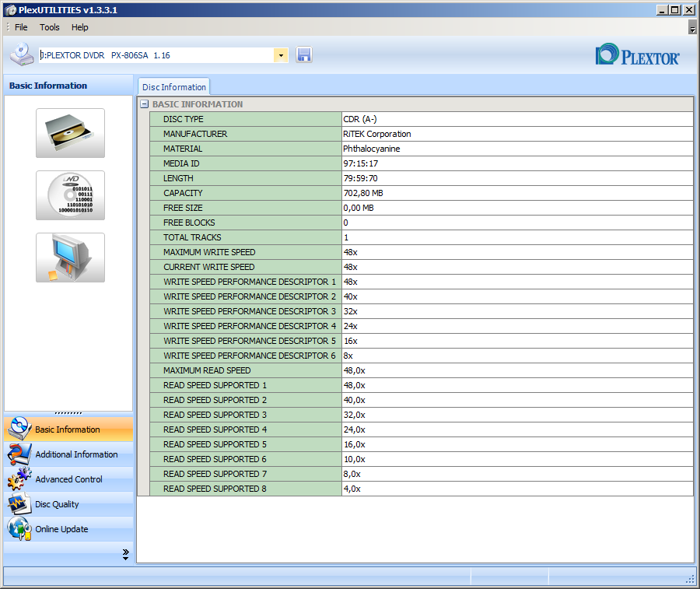Click the FREE BLOCKS row label
700x589 pixels.
(x=189, y=223)
